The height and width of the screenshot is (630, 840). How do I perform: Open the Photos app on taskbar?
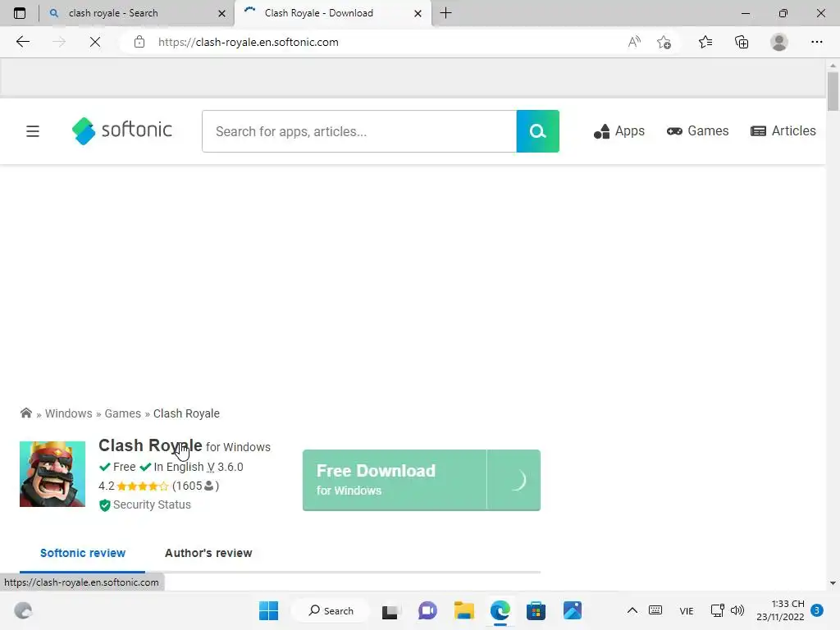click(572, 610)
